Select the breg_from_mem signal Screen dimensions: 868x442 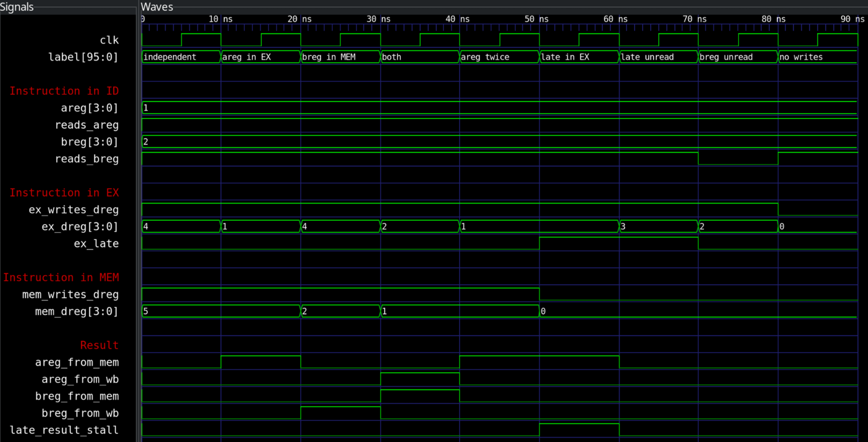coord(77,396)
